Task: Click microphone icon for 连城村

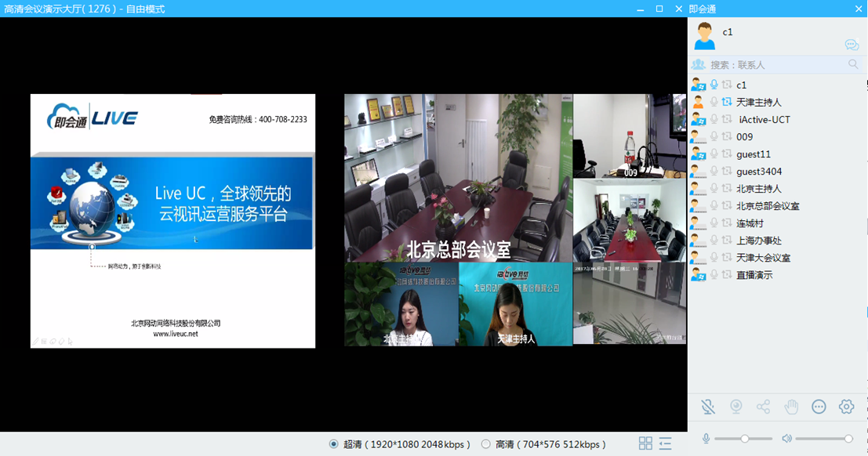Action: pyautogui.click(x=714, y=223)
